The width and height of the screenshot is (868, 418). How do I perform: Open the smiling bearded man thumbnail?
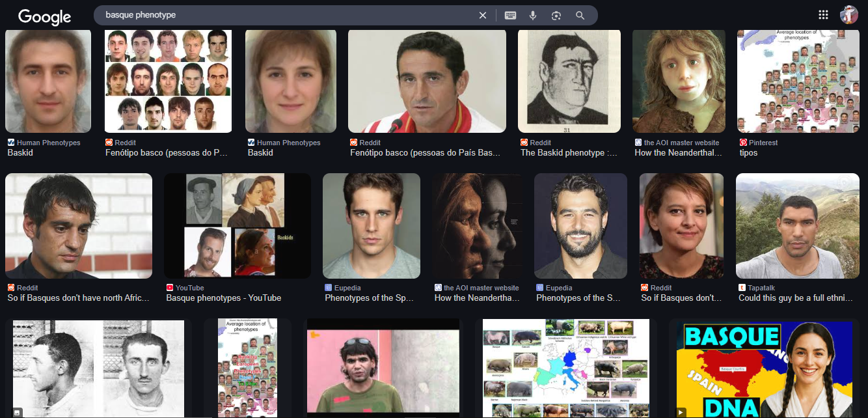click(x=580, y=226)
